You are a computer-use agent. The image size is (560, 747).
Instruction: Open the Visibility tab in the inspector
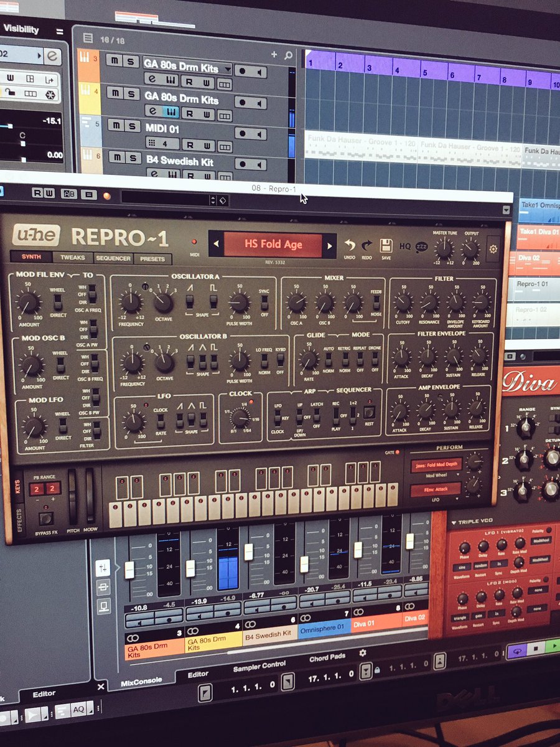tap(22, 29)
